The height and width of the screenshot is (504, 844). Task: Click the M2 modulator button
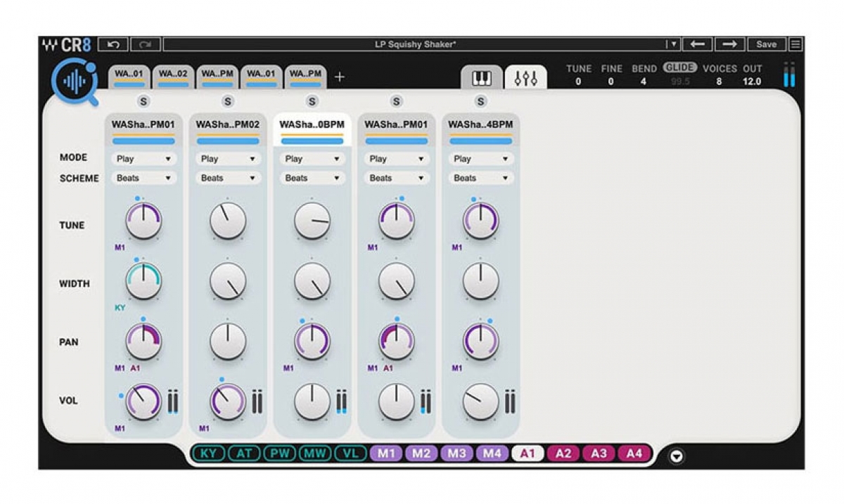point(421,453)
